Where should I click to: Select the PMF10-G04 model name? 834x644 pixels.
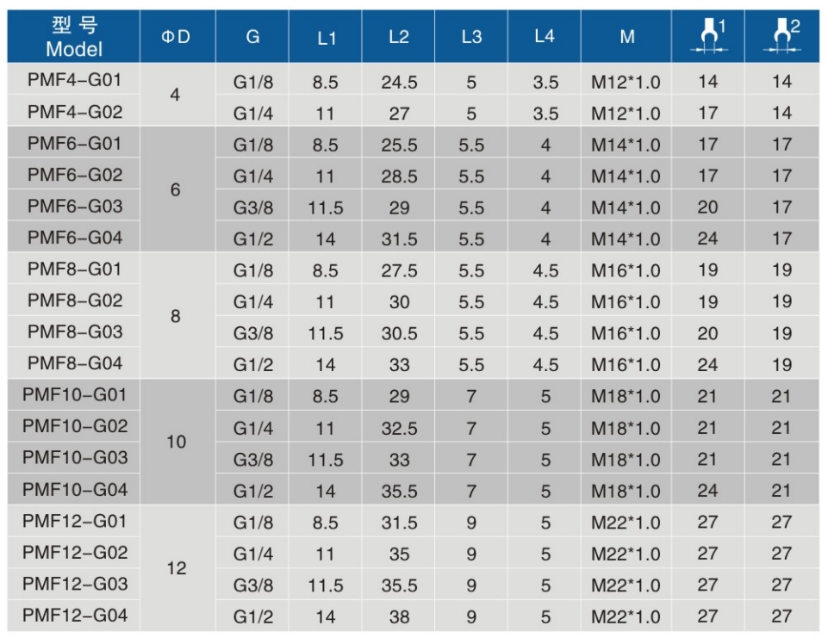[x=74, y=490]
